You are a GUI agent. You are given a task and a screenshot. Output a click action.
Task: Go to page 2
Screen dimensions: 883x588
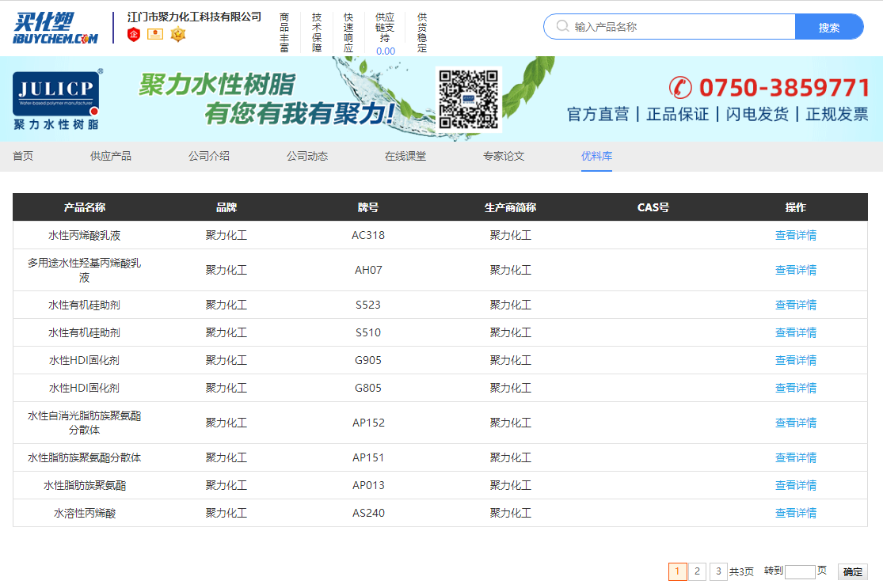697,571
